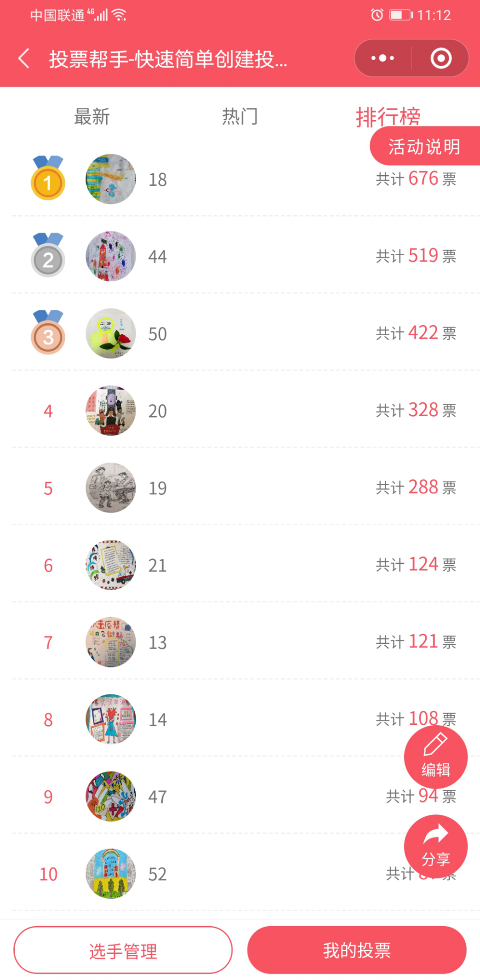This screenshot has height=980, width=480.
Task: Tap the gold first place medal
Action: click(x=48, y=178)
